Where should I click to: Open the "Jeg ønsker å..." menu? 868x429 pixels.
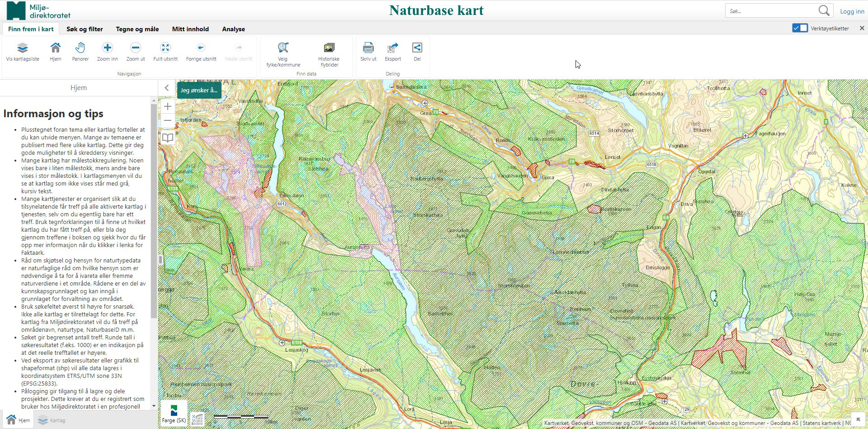(199, 90)
